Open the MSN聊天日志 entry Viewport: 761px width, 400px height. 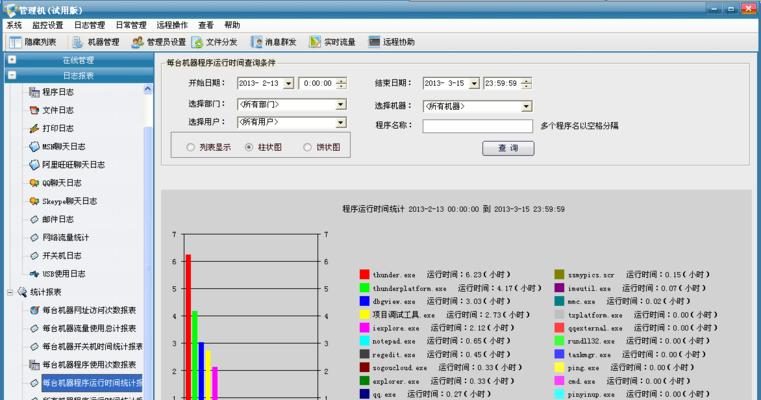click(x=57, y=147)
